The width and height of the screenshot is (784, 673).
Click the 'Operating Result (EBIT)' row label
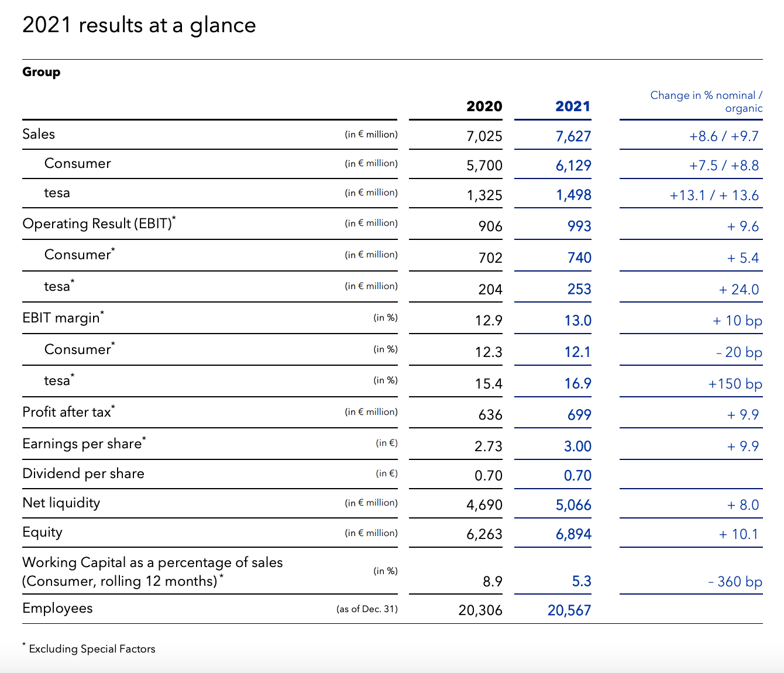click(x=97, y=224)
